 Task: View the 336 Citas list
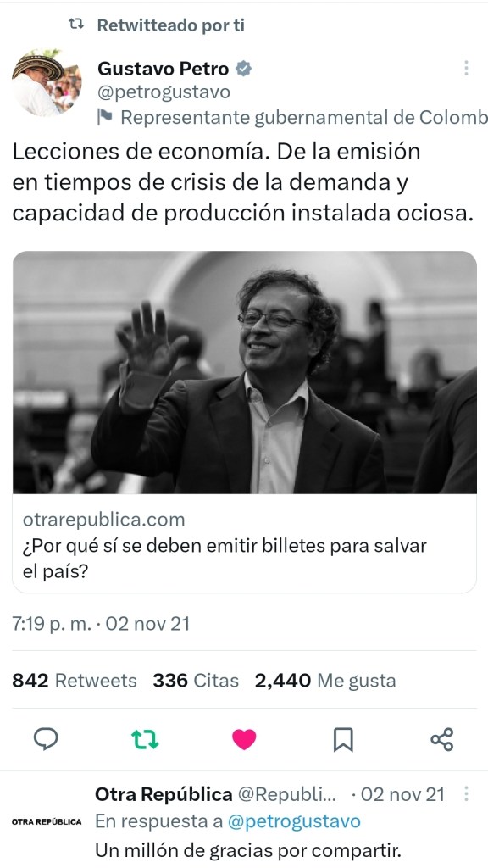click(196, 681)
